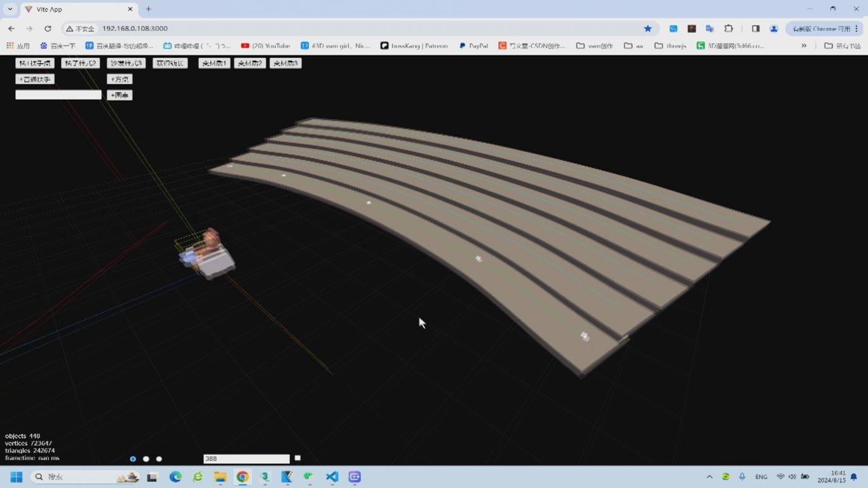Click the '+' square table button
868x488 pixels.
tap(119, 79)
